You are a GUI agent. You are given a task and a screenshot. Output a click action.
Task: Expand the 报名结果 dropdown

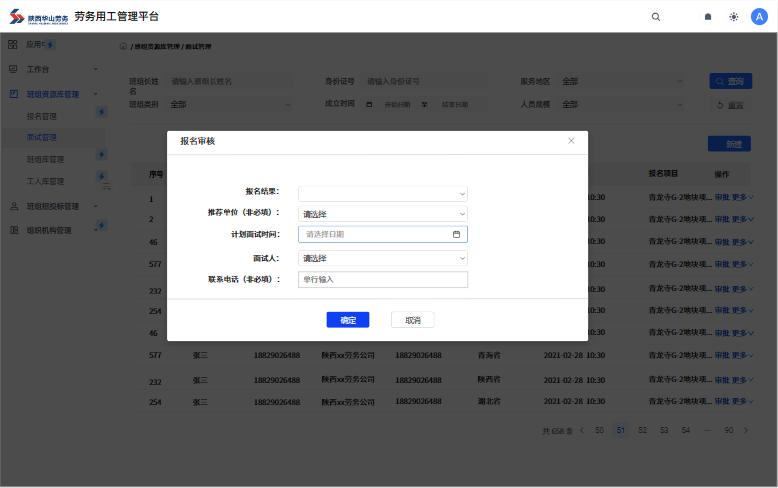pos(382,193)
